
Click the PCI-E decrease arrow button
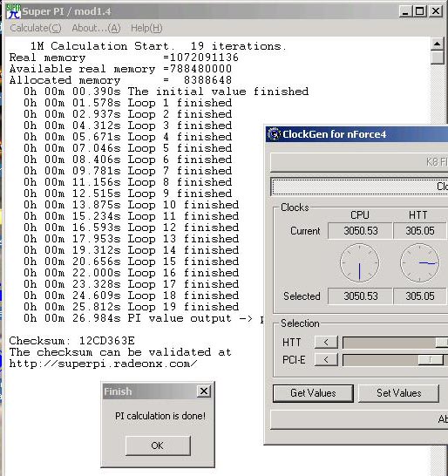click(326, 360)
